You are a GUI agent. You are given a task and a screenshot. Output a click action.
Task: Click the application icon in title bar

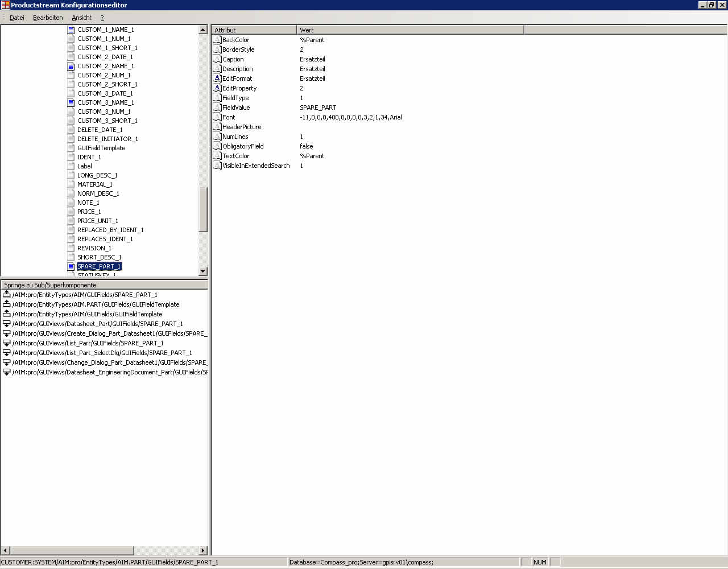[x=5, y=5]
